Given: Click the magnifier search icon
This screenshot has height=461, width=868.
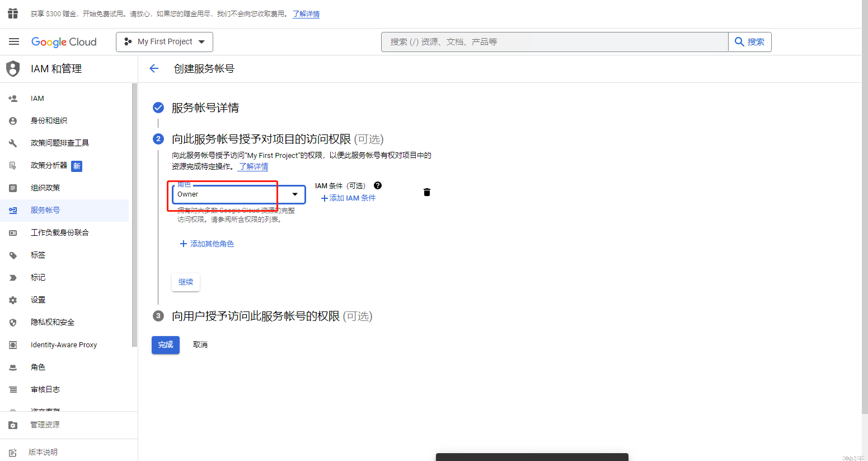Looking at the screenshot, I should point(739,41).
